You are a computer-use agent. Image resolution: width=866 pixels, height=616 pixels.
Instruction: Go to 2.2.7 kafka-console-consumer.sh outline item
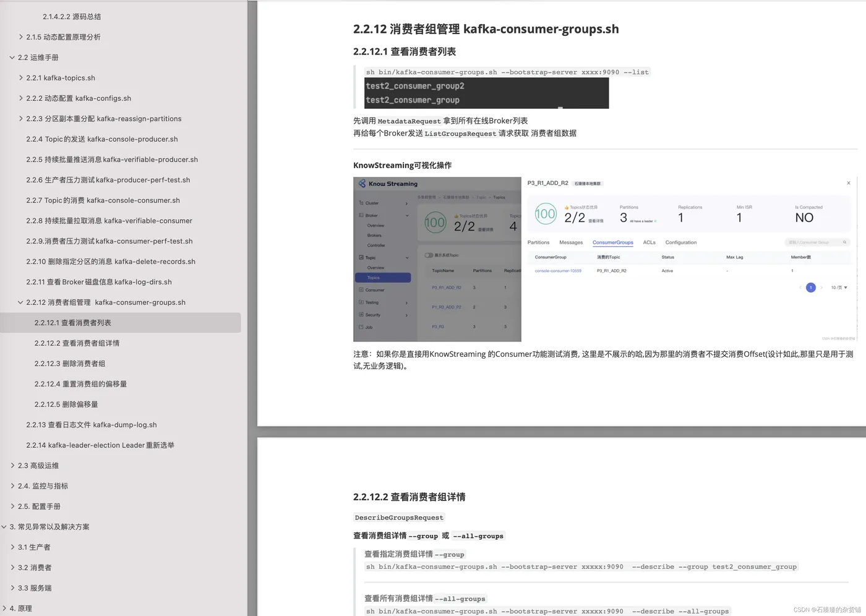pos(103,200)
